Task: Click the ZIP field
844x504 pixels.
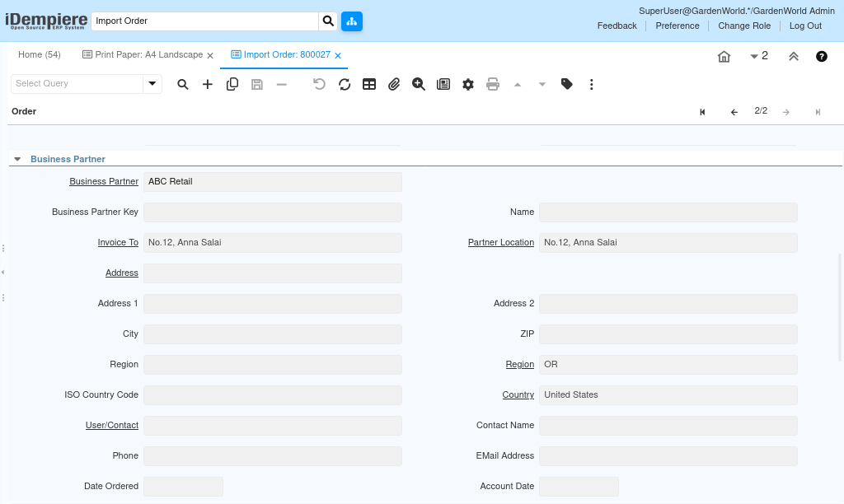Action: tap(668, 334)
